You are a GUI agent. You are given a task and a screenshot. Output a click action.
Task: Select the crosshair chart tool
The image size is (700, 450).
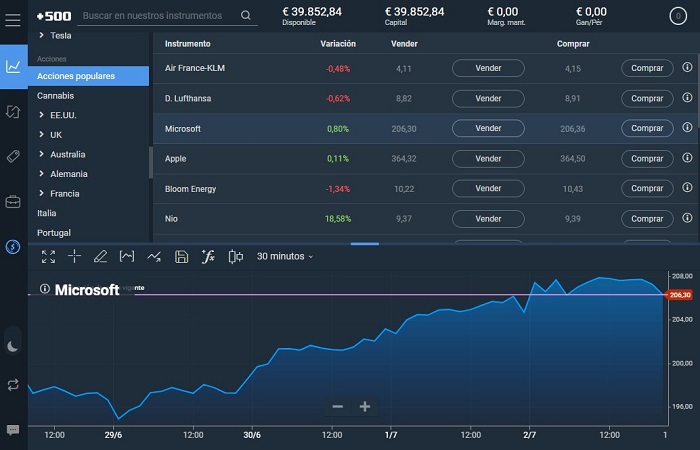(74, 256)
